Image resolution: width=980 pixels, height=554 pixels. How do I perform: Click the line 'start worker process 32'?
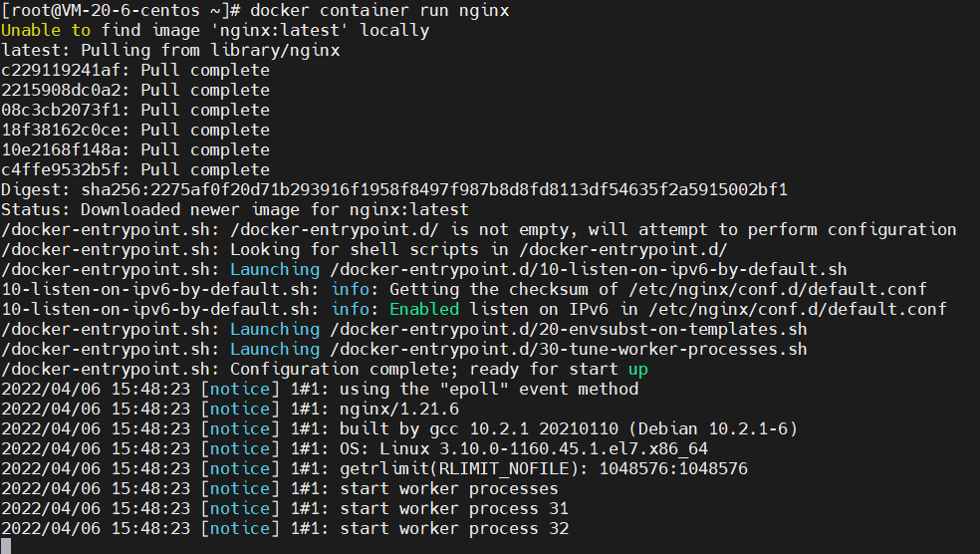tap(454, 529)
